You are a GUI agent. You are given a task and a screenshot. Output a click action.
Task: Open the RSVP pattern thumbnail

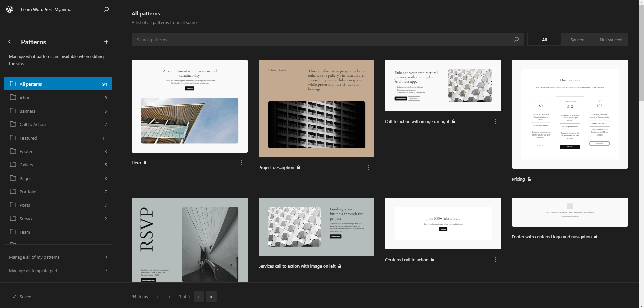tap(190, 240)
